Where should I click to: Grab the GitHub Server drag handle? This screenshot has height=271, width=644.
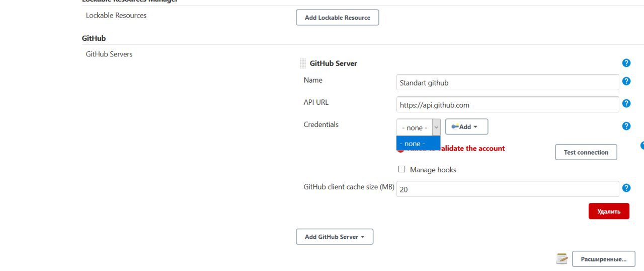(x=303, y=63)
